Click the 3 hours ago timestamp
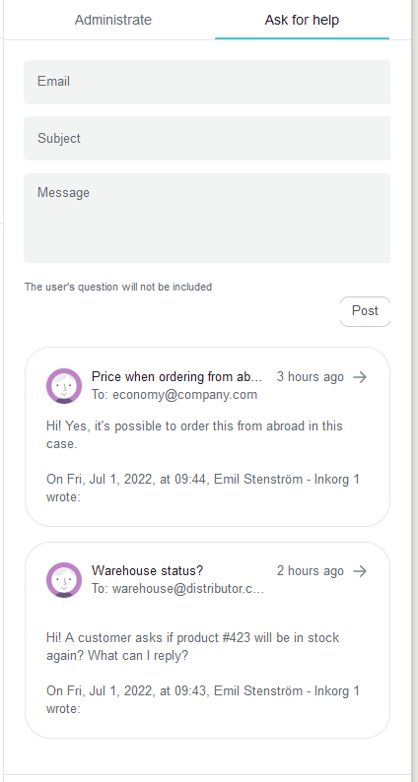 pos(310,377)
